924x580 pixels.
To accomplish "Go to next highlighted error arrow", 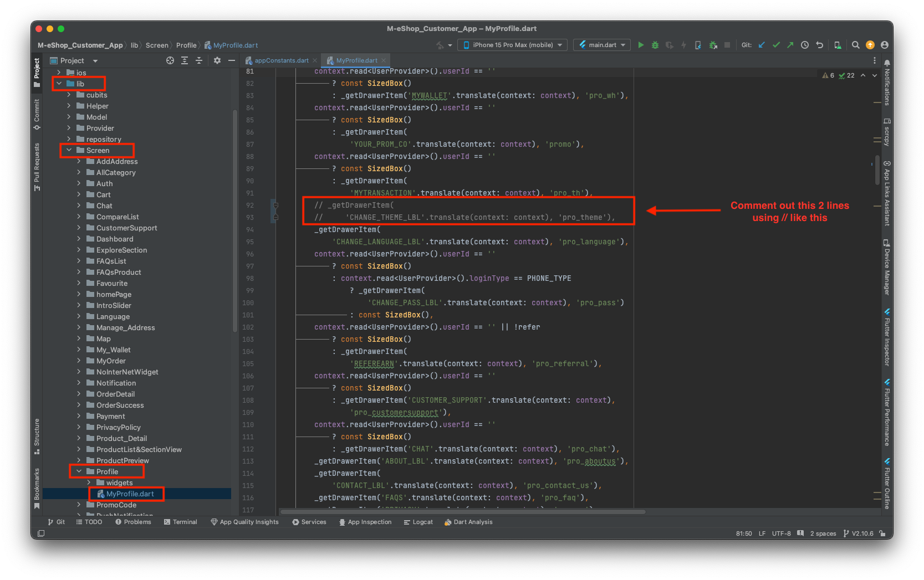I will [x=875, y=75].
